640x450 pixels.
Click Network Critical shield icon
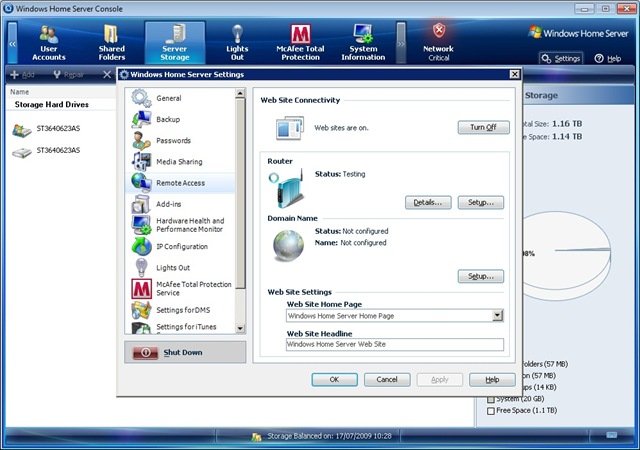[439, 31]
